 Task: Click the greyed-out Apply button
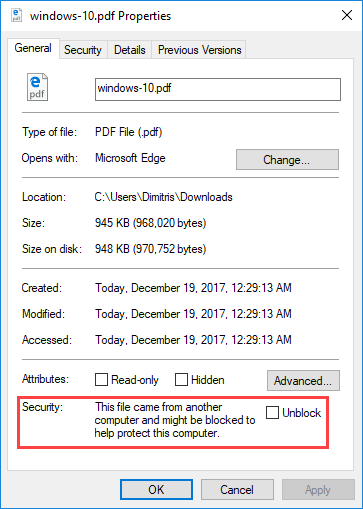coord(318,490)
